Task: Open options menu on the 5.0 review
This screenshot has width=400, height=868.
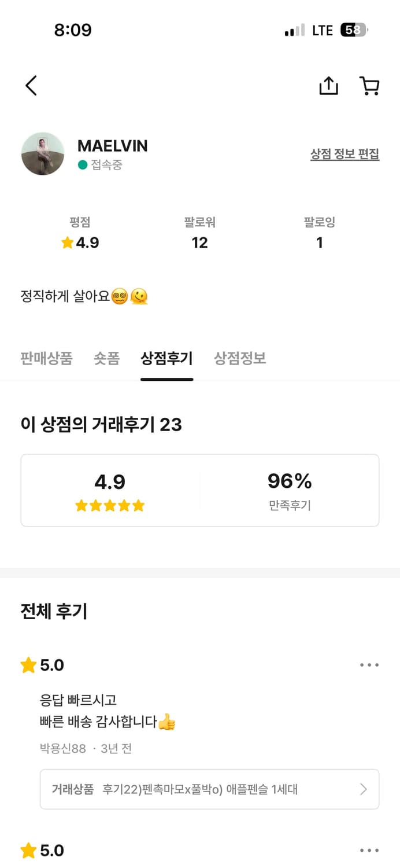Action: click(369, 664)
